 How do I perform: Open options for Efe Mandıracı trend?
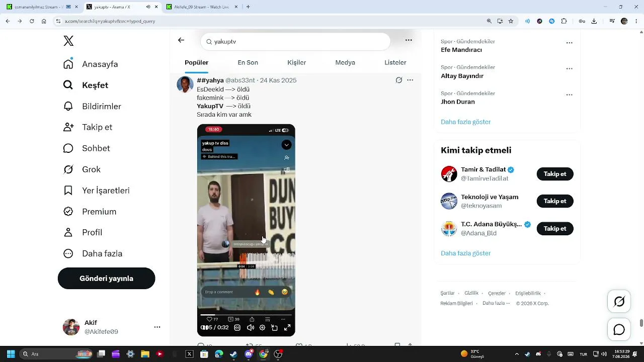(570, 43)
